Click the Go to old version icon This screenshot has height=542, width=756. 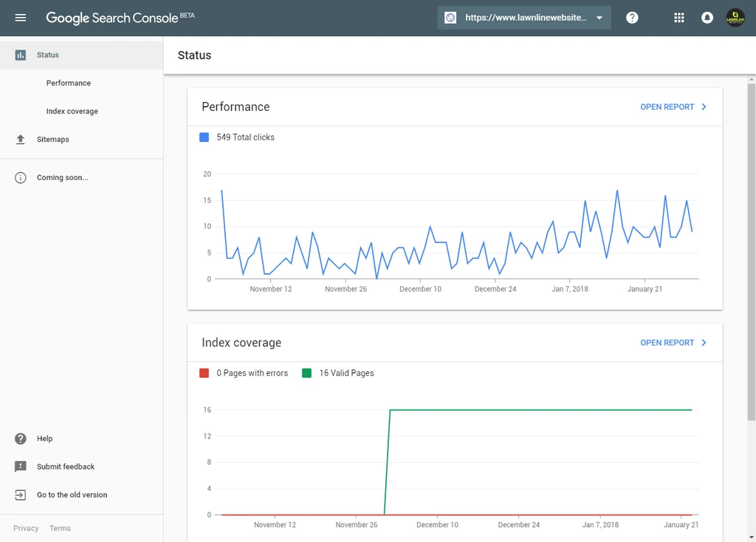(x=20, y=494)
